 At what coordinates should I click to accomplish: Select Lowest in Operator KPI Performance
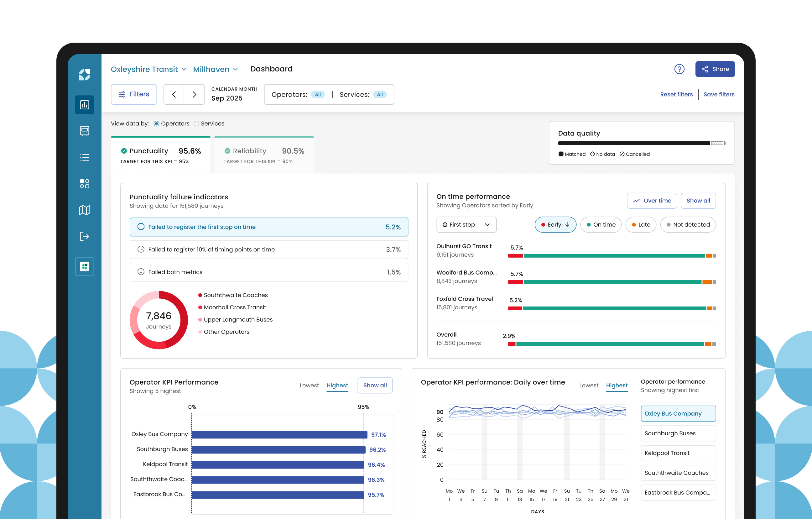coord(309,385)
